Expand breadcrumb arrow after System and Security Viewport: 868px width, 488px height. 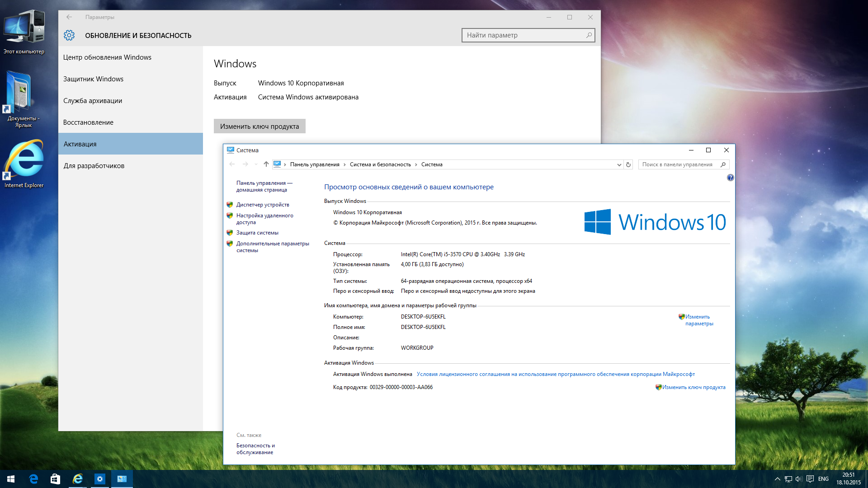[x=416, y=164]
